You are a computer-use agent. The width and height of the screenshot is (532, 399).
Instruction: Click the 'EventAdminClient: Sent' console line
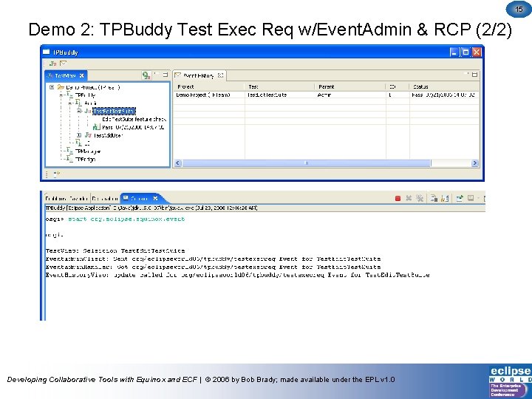213,259
